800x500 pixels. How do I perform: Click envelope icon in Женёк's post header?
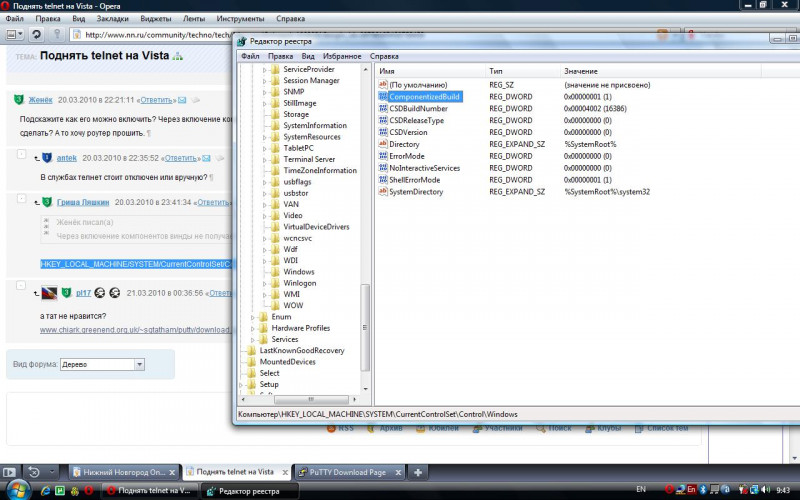pos(182,100)
